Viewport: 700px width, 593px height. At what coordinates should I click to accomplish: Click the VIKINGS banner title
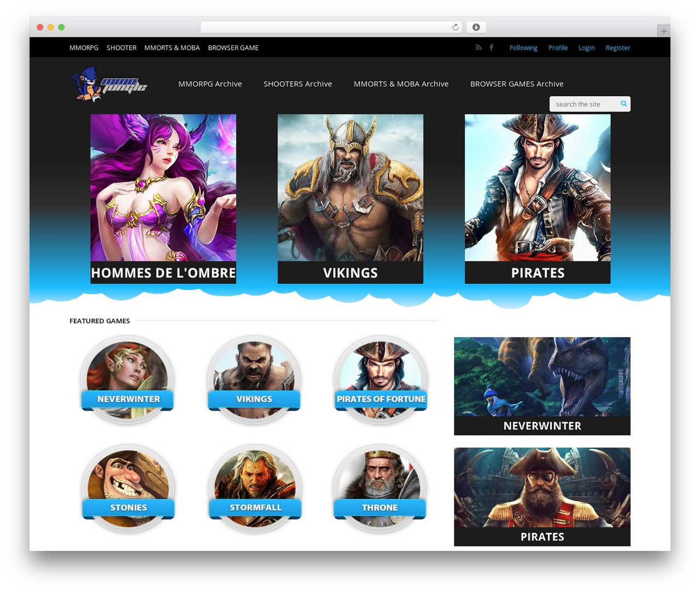point(351,272)
